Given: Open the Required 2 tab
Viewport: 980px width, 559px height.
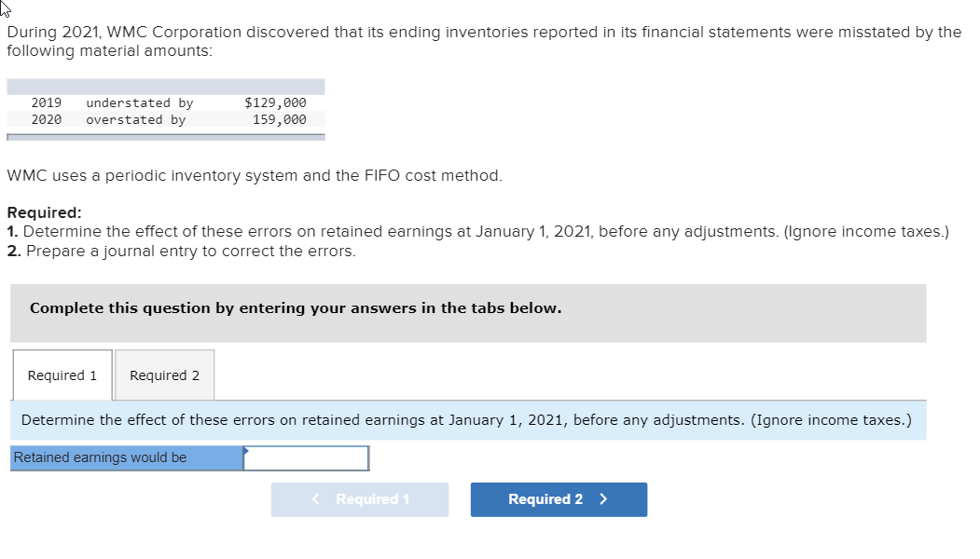Looking at the screenshot, I should 164,375.
